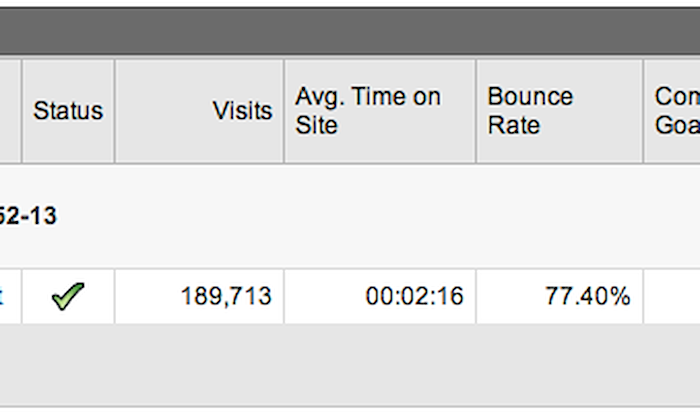Click the green checkmark status icon
The width and height of the screenshot is (700, 416).
(x=68, y=296)
